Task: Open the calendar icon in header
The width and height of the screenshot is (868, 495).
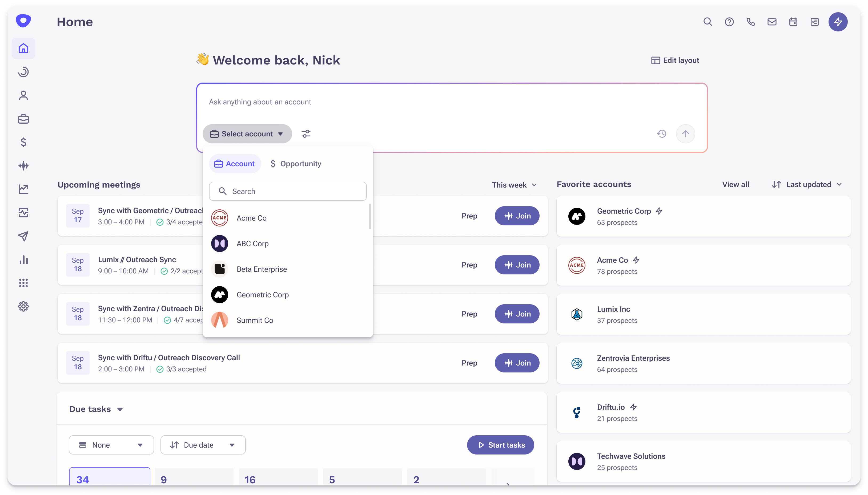Action: coord(793,22)
